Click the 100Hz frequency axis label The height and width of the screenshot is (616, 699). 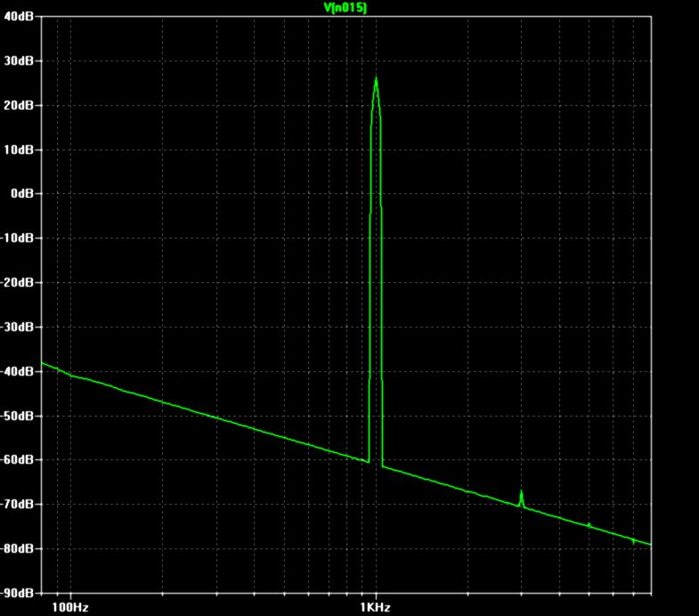[70, 607]
